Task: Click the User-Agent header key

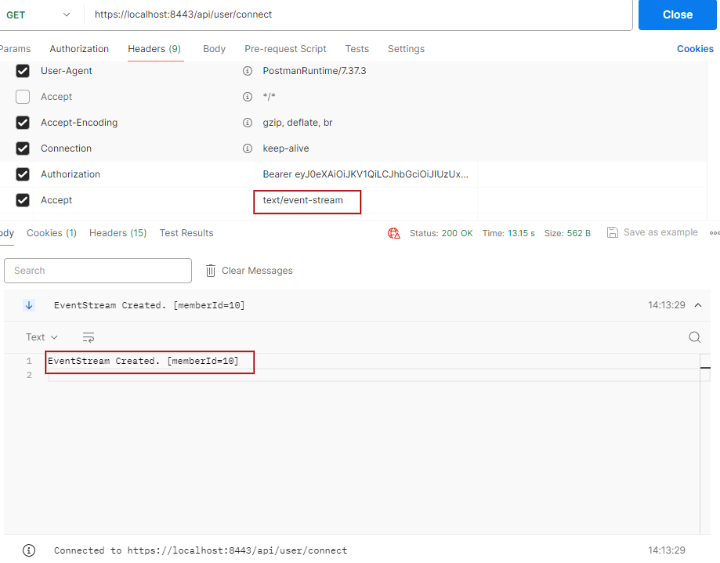Action: 66,71
